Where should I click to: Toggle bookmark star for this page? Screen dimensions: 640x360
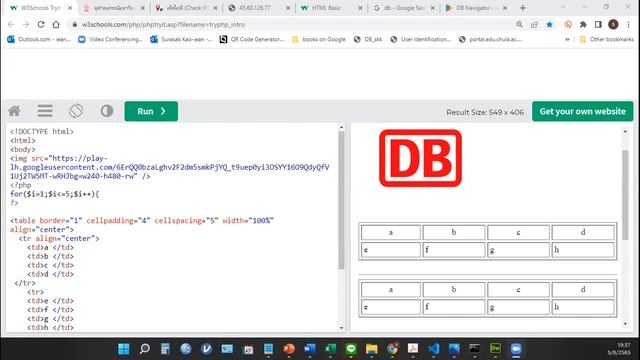[549, 24]
